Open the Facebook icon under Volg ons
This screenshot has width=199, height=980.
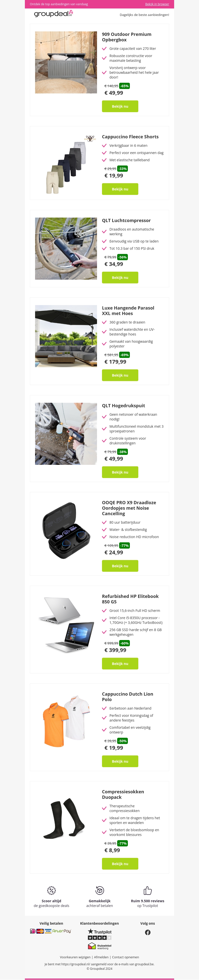pyautogui.click(x=148, y=932)
